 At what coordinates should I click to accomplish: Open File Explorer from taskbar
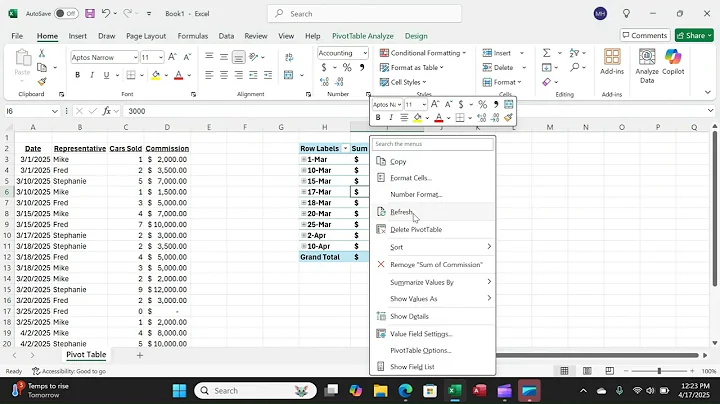(380, 391)
